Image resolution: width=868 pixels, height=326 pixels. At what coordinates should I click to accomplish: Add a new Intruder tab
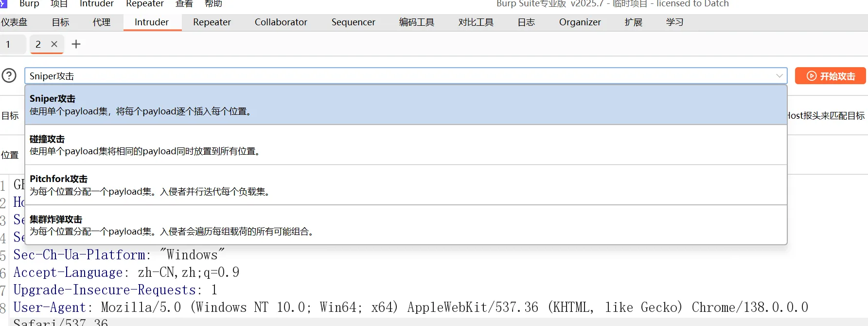pyautogui.click(x=76, y=44)
